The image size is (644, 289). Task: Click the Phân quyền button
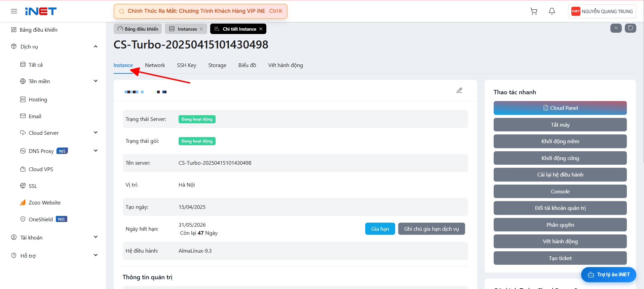click(x=560, y=225)
